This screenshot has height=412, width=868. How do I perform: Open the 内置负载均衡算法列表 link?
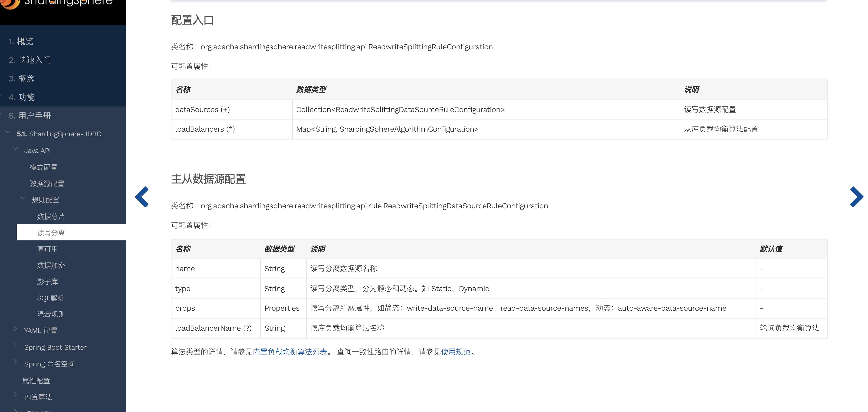[x=290, y=352]
